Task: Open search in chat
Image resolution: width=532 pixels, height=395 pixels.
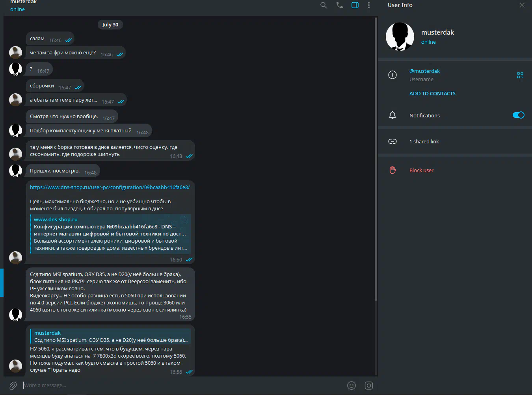Action: [x=324, y=5]
